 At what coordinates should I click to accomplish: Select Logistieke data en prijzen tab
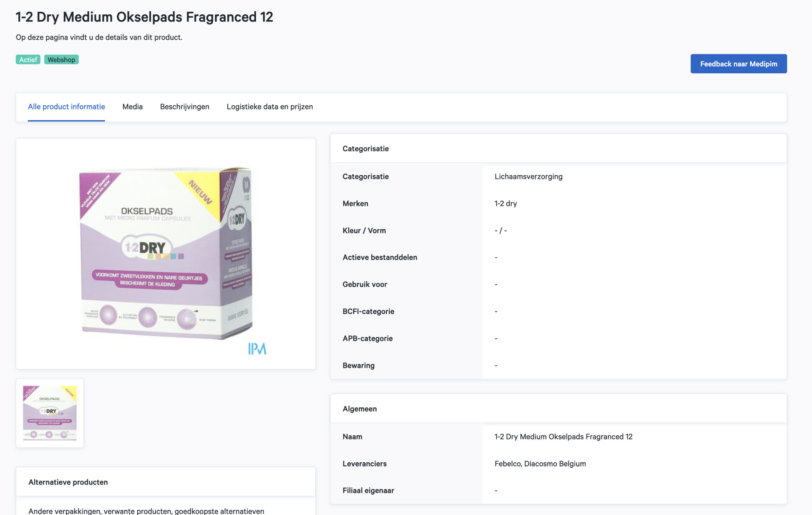tap(270, 107)
